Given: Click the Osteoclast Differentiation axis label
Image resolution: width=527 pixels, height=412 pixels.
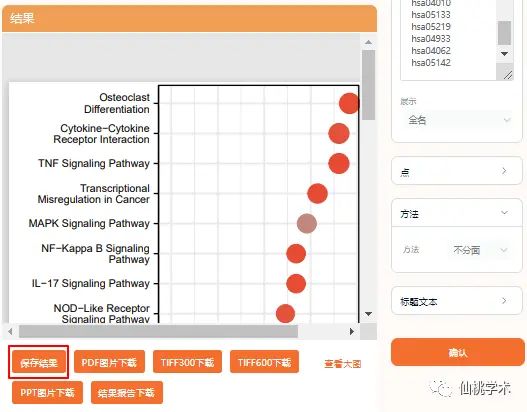Looking at the screenshot, I should pos(117,103).
